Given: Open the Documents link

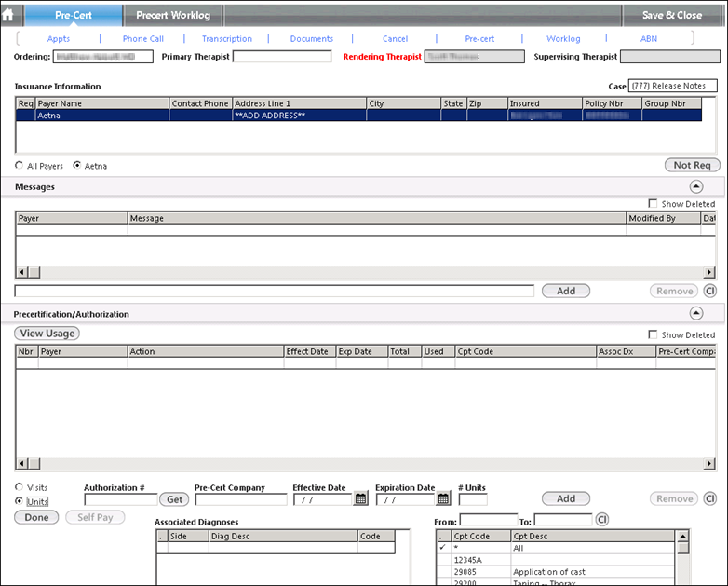Looking at the screenshot, I should pos(312,39).
